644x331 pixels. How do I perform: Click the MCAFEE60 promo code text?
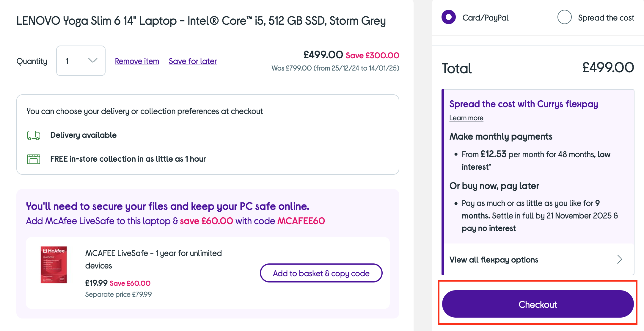click(301, 221)
